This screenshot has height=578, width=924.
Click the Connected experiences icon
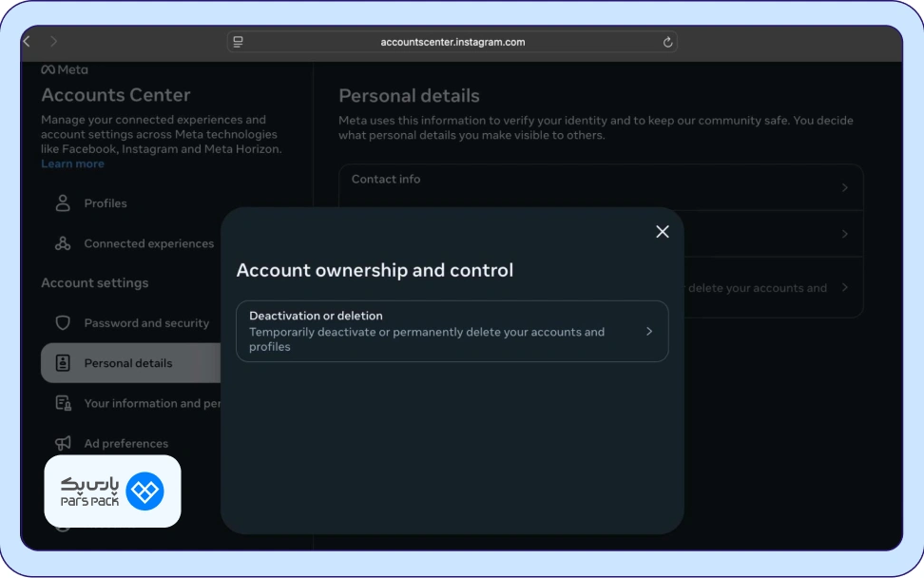[63, 243]
